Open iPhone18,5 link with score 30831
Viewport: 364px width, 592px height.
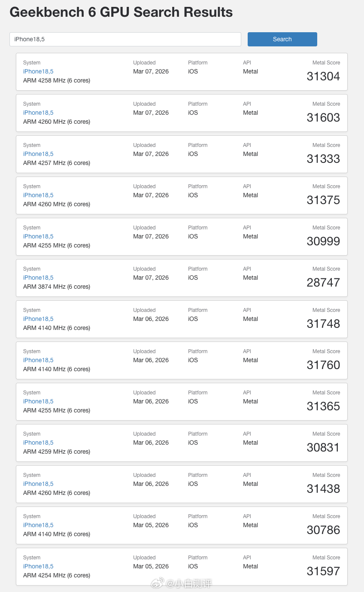point(38,442)
